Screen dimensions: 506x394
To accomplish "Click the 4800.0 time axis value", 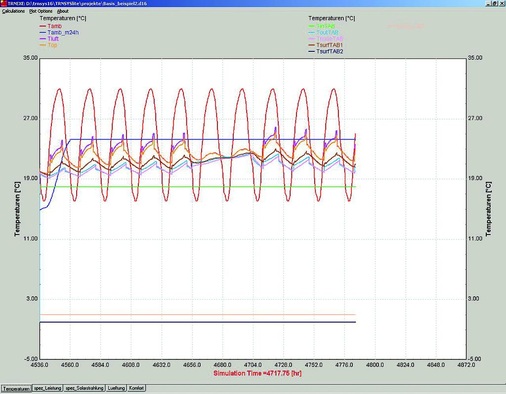I will tap(375, 365).
